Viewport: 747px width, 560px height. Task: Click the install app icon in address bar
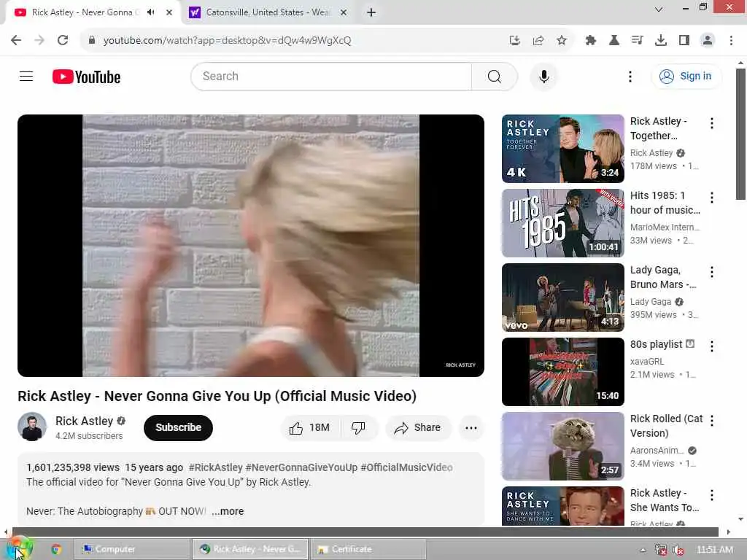tap(514, 41)
